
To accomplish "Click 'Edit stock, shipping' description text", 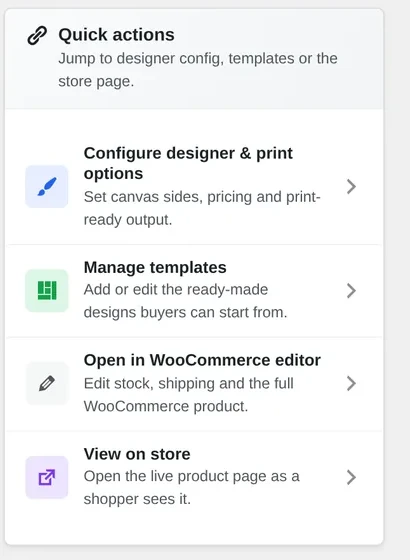I will point(189,395).
